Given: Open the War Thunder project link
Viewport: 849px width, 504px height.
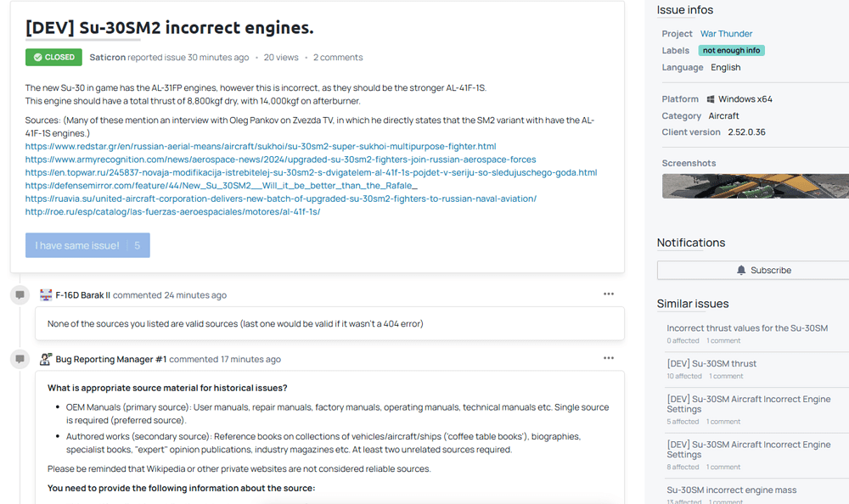Looking at the screenshot, I should (726, 34).
